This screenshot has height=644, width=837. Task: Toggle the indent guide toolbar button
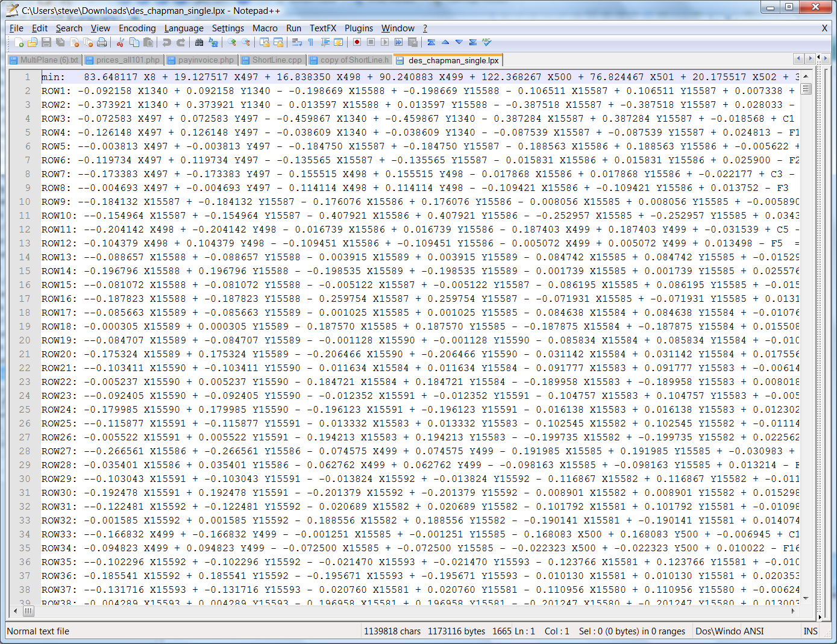point(325,42)
